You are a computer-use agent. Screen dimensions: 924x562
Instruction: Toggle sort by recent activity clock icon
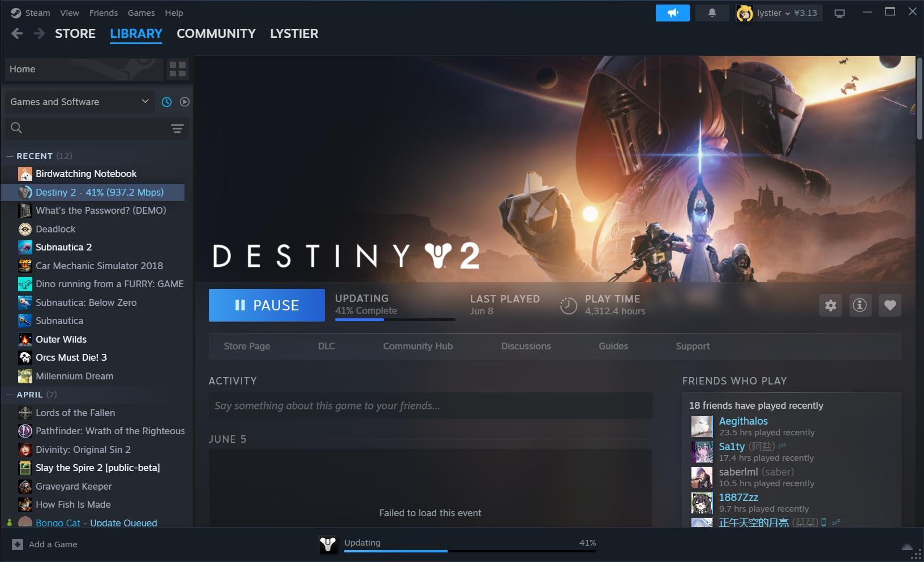[166, 102]
